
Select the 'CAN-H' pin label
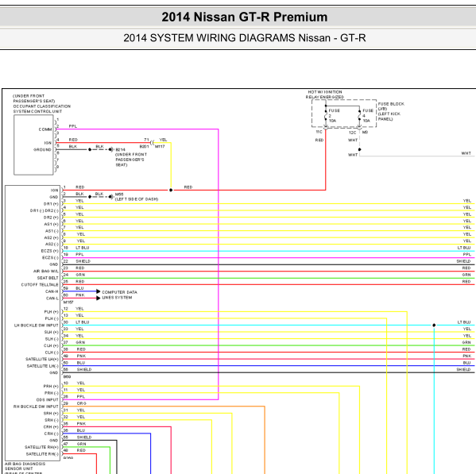[x=52, y=291]
